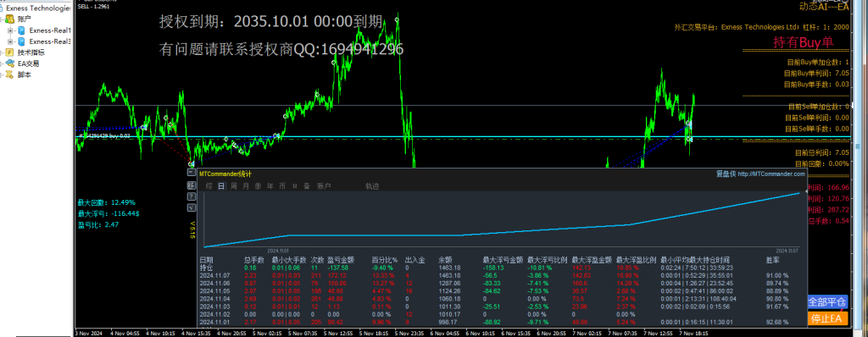Click the settings icon below the minimize icon
This screenshot has height=337, width=868.
click(191, 185)
